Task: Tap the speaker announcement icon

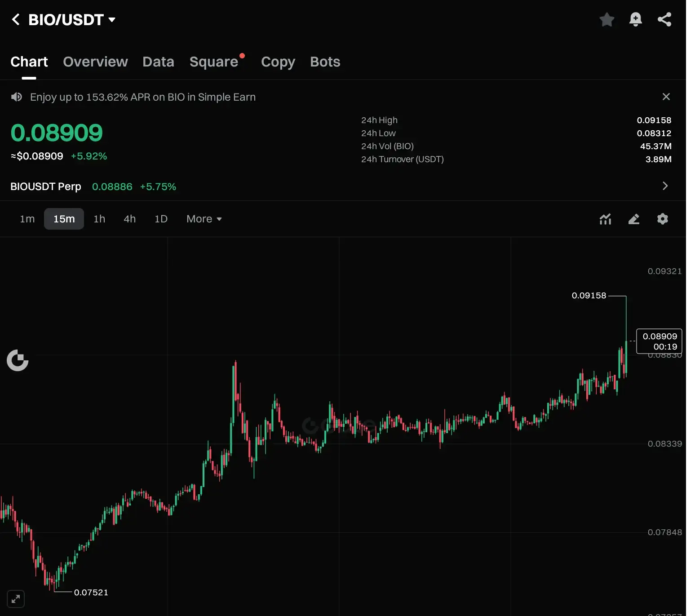Action: pos(17,97)
